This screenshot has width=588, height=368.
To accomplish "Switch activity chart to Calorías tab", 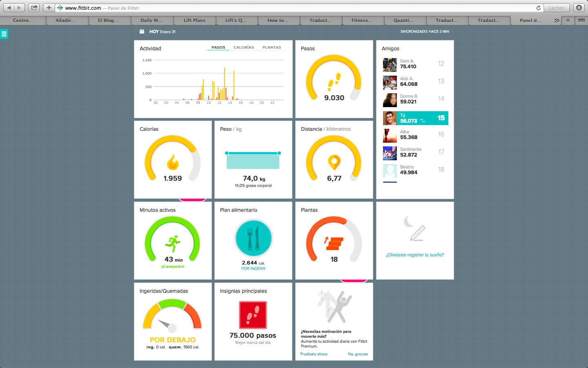I will pyautogui.click(x=244, y=47).
